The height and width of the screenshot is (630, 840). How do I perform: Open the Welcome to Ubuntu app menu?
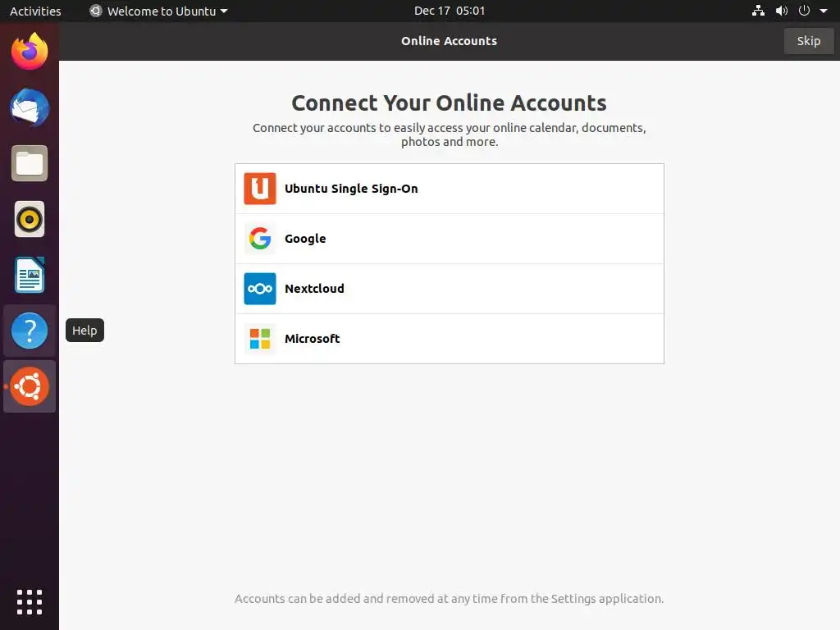coord(158,11)
